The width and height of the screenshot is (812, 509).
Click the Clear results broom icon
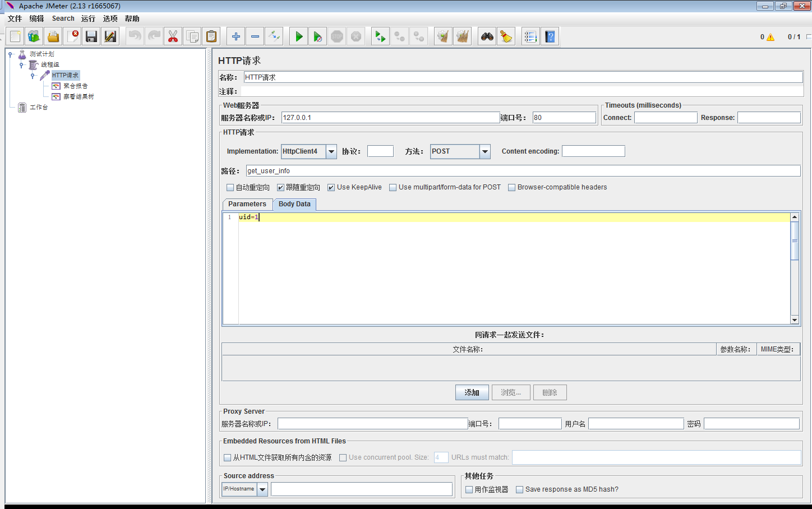[x=443, y=36]
